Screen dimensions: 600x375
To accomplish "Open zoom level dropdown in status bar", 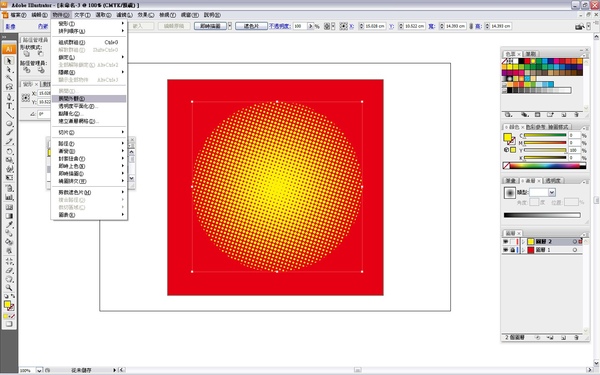I will (39, 370).
